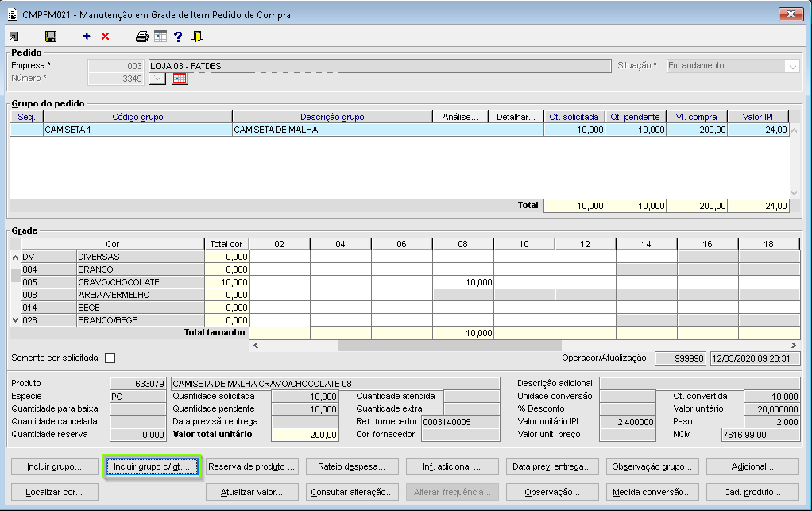Click the Código grupo column header
This screenshot has height=511, width=812.
coord(137,117)
